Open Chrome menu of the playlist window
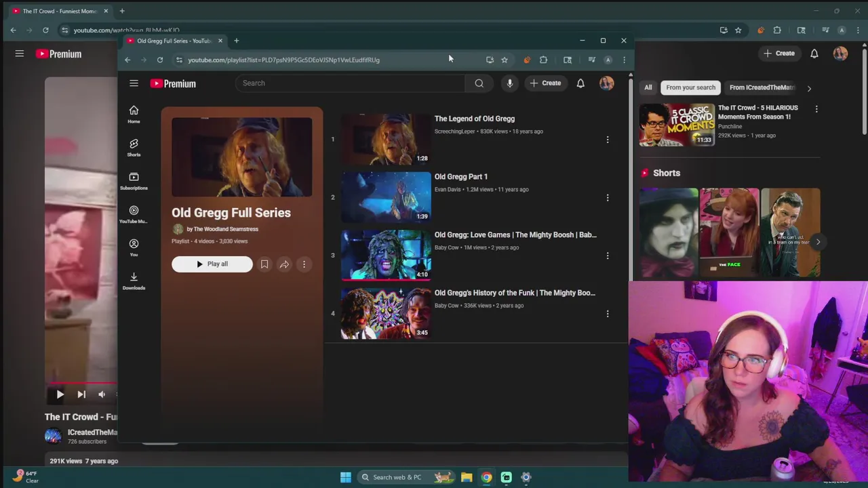Screen dimensions: 868x488 624,60
